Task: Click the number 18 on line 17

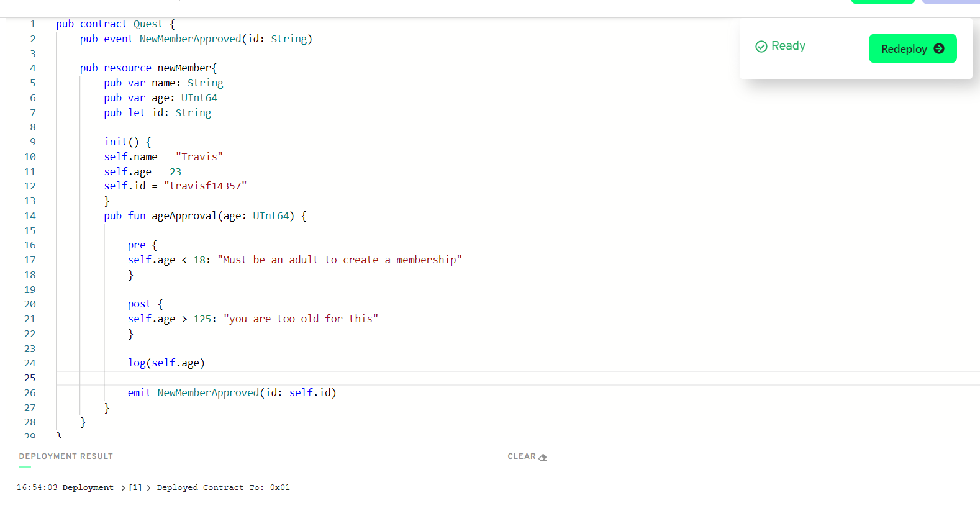Action: click(x=199, y=260)
